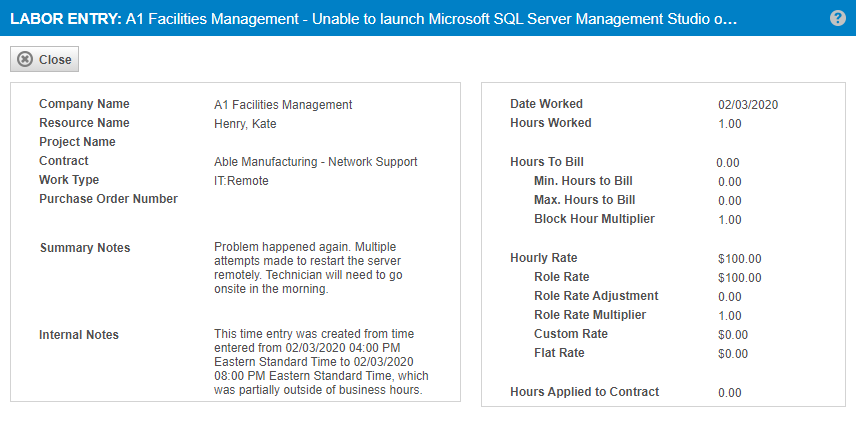Select the Hours Worked value 1.00
This screenshot has width=856, height=425.
click(x=730, y=124)
